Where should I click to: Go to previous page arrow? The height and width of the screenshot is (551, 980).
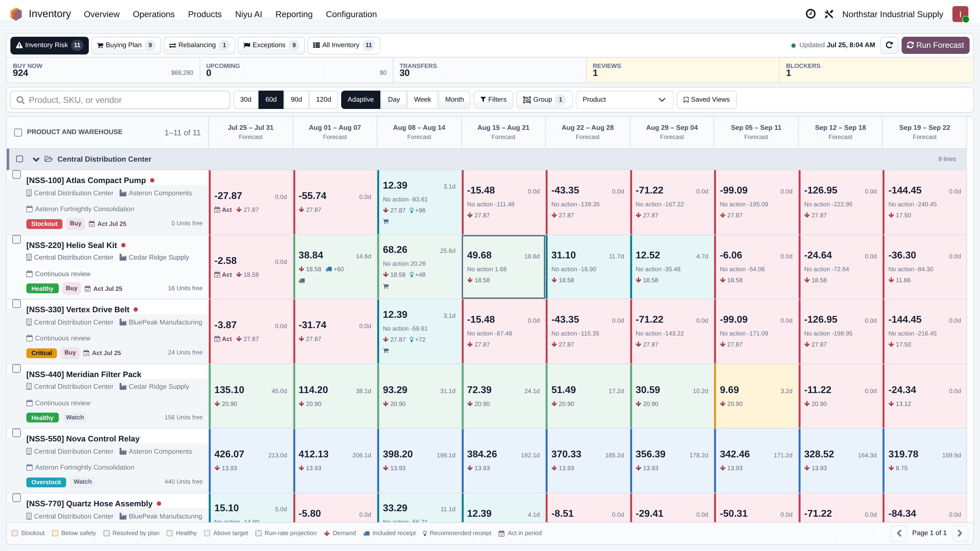coord(899,533)
